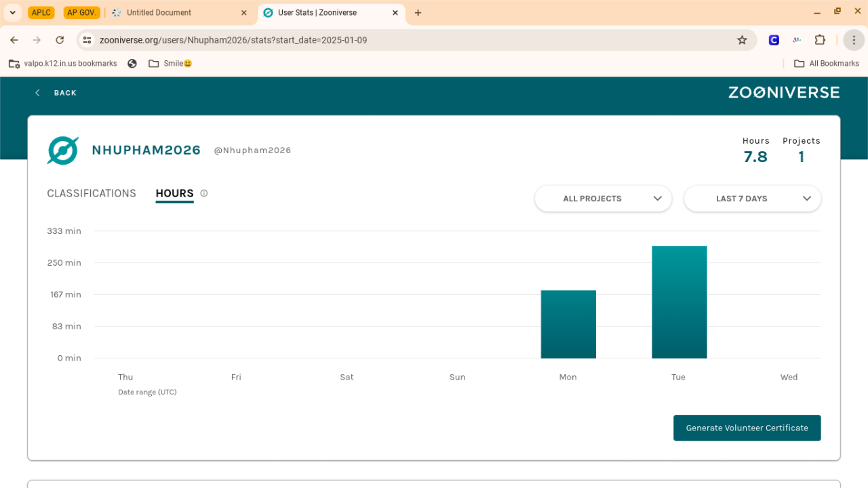
Task: Click the NHUPHAM2026 display name
Action: click(x=146, y=150)
